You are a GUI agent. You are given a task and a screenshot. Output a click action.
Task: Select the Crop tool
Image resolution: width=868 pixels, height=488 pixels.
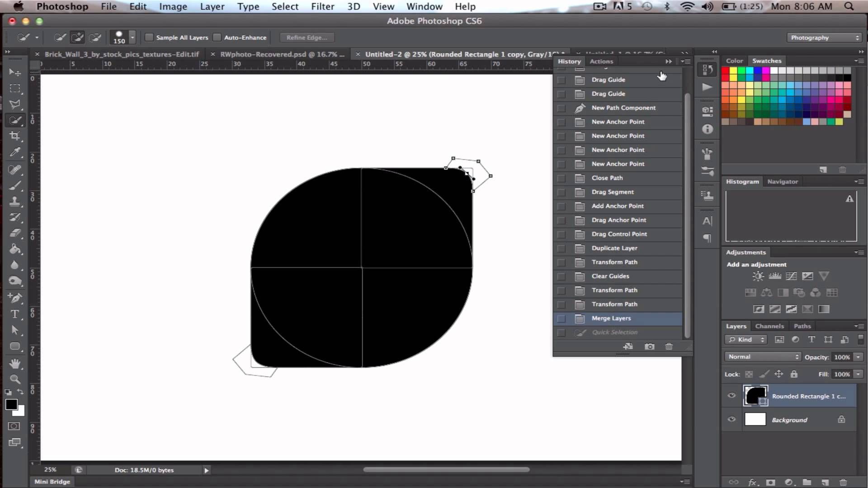15,136
